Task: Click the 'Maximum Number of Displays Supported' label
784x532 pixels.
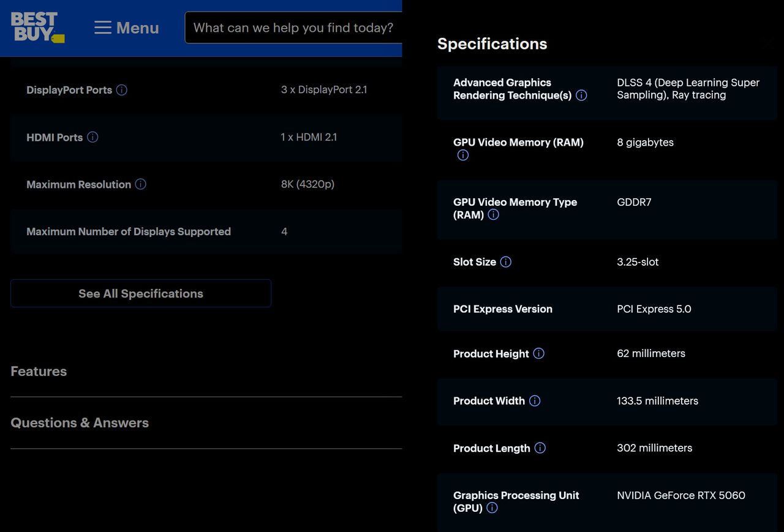Action: pos(129,231)
